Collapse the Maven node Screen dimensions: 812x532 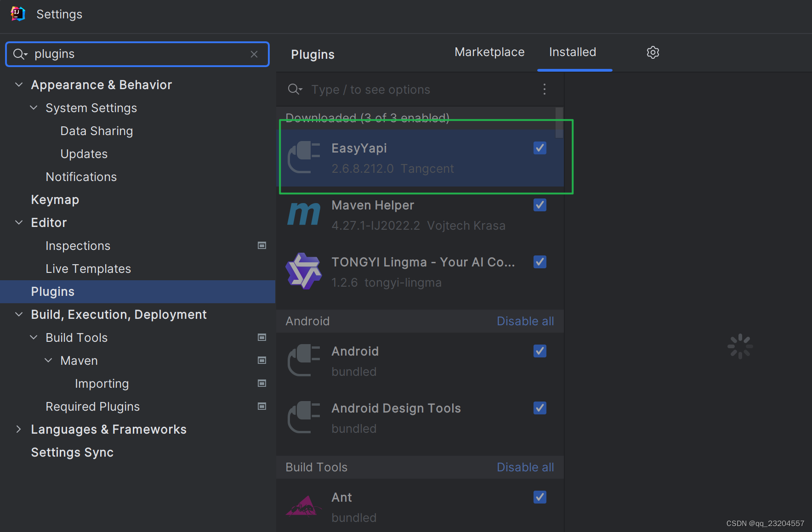[x=48, y=360]
